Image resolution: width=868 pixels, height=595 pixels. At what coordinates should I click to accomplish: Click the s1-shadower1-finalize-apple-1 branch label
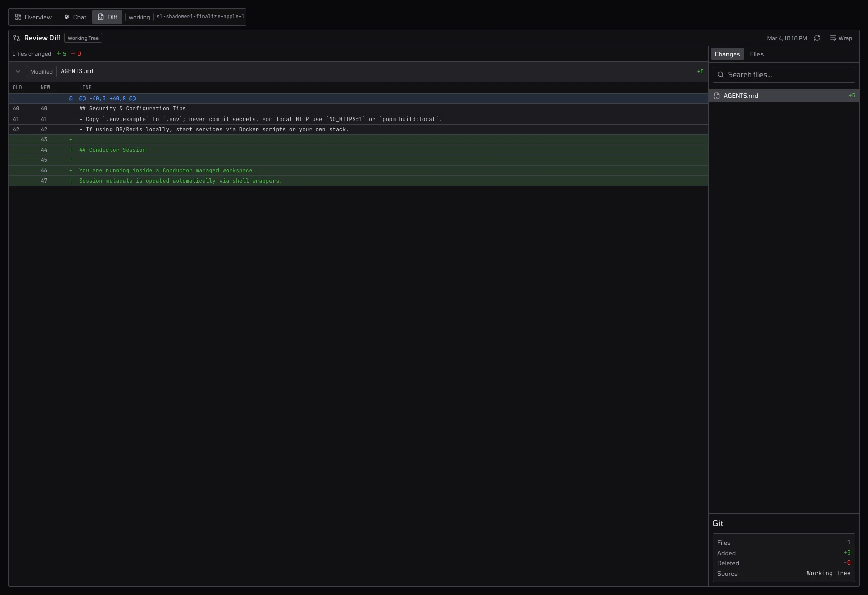point(200,17)
